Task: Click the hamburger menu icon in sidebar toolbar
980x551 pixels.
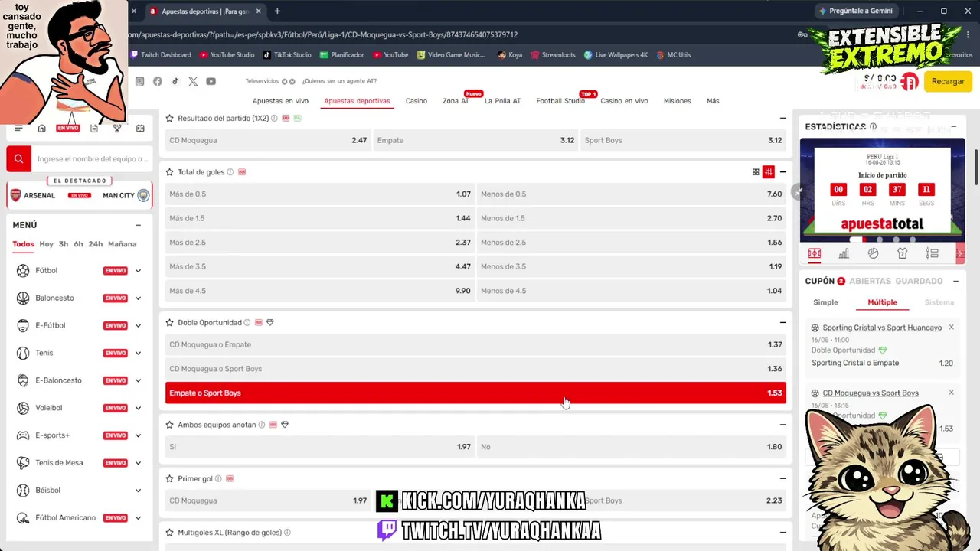Action: (x=19, y=128)
